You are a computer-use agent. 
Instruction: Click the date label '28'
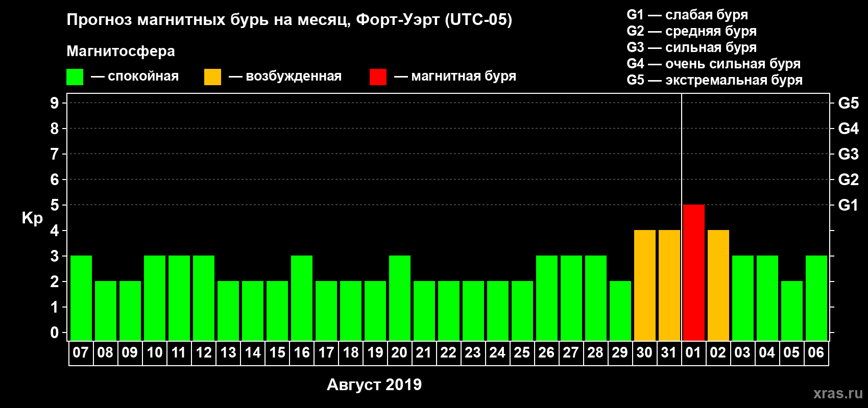(595, 352)
